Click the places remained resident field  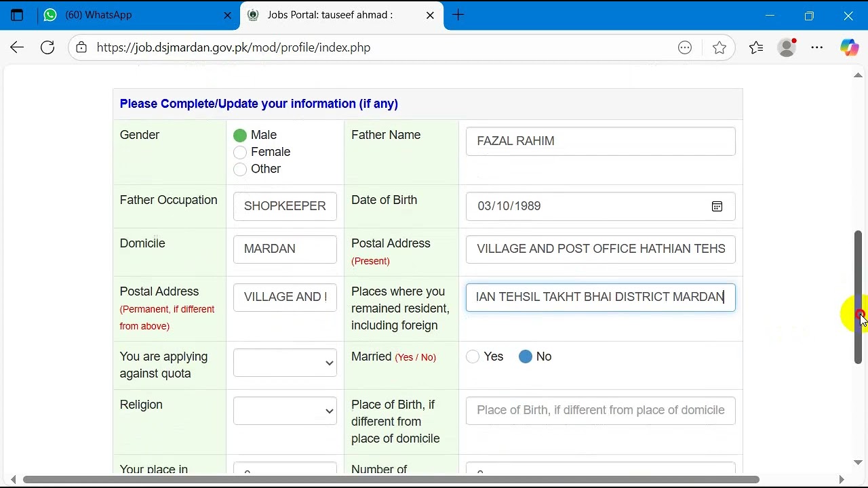pos(601,297)
